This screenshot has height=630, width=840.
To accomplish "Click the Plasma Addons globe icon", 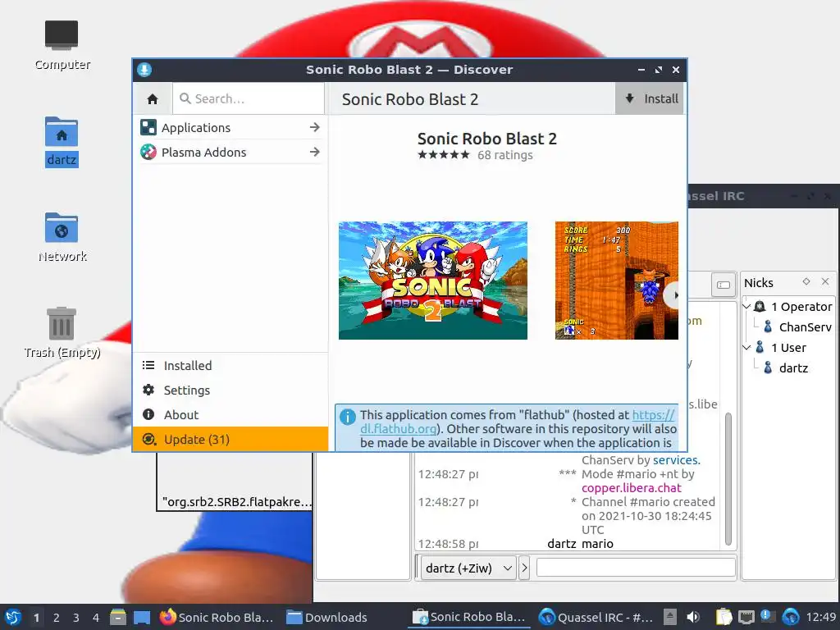I will click(148, 152).
